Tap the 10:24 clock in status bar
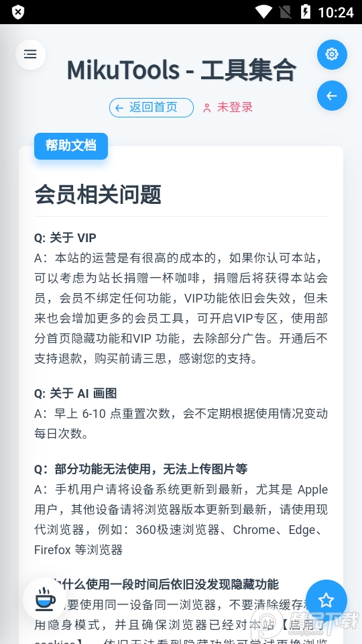Viewport: 362px width, 644px height. (336, 12)
